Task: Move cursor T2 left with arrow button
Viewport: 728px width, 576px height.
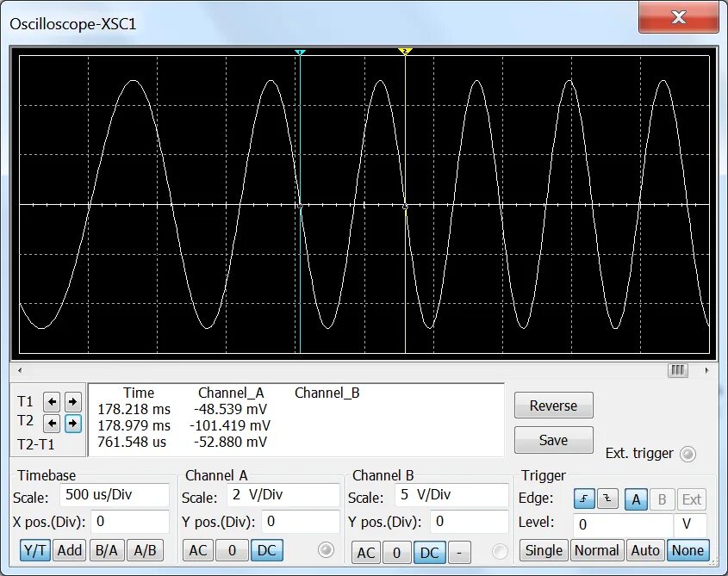Action: click(x=52, y=423)
